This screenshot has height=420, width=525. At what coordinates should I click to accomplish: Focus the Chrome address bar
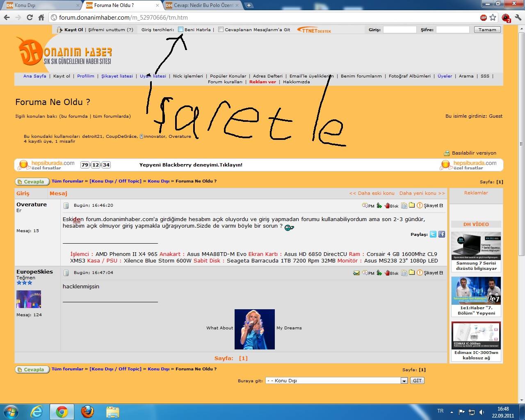[262, 18]
